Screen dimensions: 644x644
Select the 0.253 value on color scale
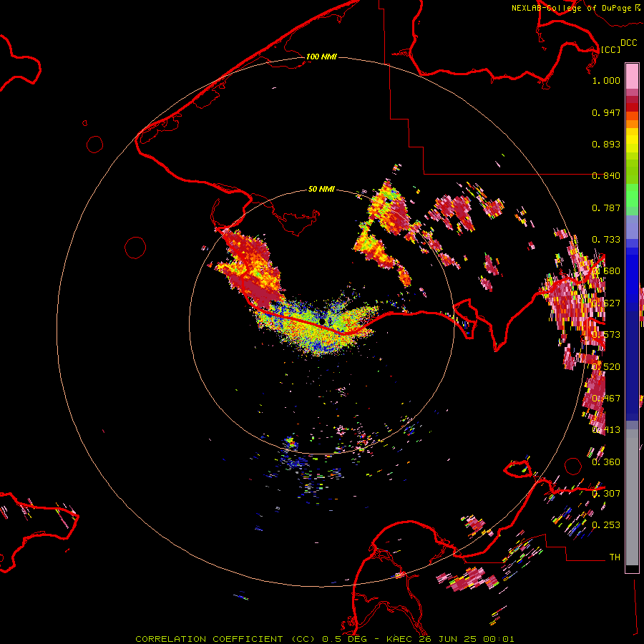coord(606,525)
